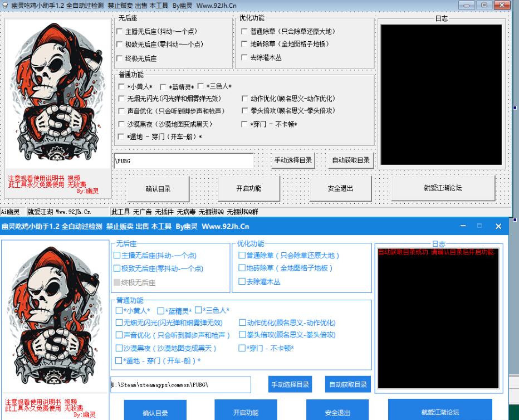519x420 pixels.
Task: Check *蓝精灵* in the gray designer window
Action: click(x=163, y=87)
